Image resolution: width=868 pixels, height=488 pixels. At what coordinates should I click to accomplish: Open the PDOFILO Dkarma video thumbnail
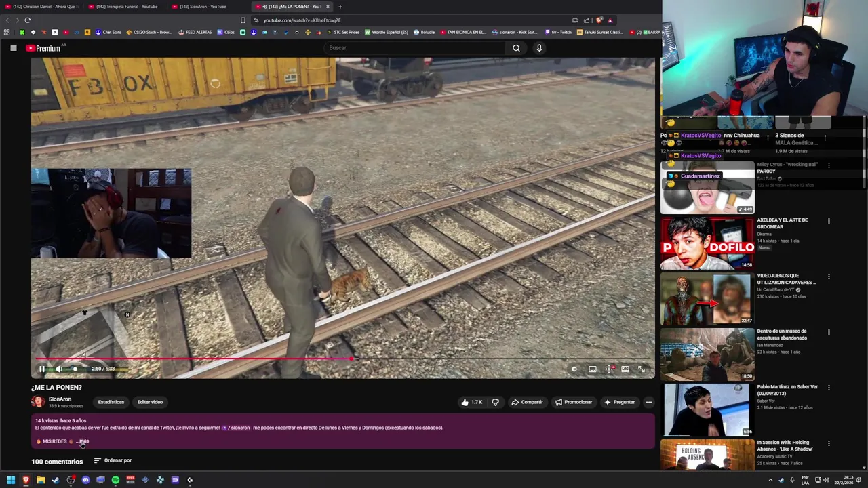(x=708, y=243)
